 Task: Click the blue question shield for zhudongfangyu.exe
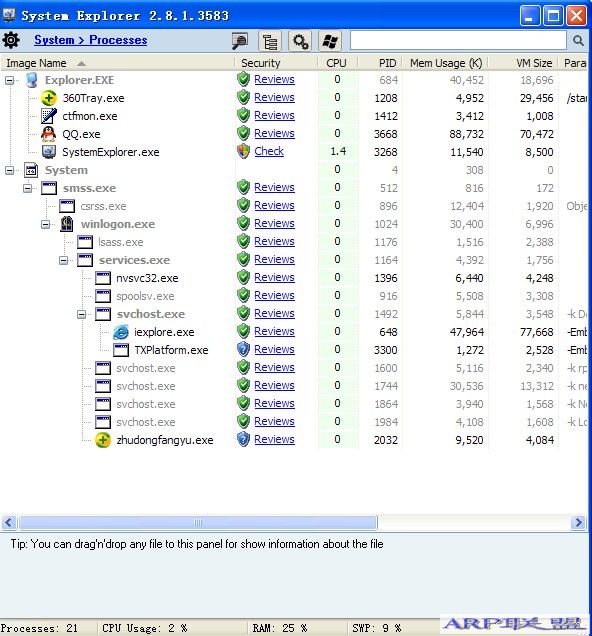(x=243, y=439)
